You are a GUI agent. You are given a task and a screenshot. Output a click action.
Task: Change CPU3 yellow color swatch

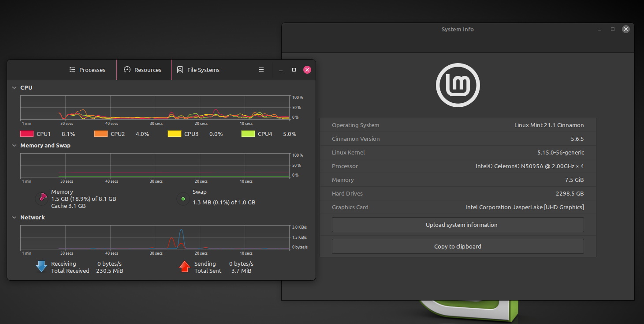[x=175, y=134]
